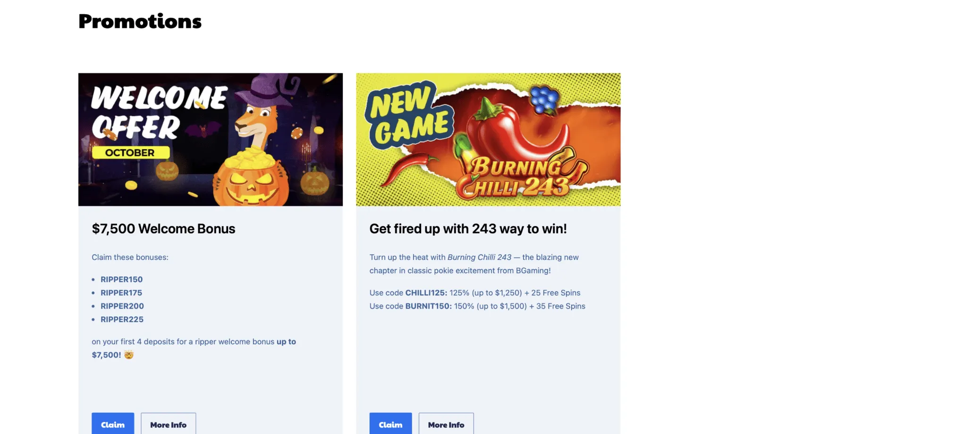This screenshot has height=434, width=980.
Task: Select the RIPPER175 bonus code
Action: point(121,292)
